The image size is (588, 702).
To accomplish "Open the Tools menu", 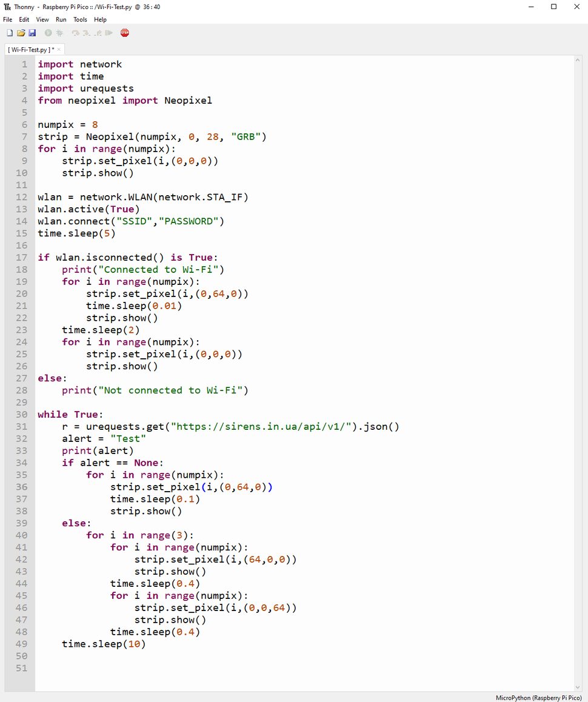I will click(x=80, y=19).
